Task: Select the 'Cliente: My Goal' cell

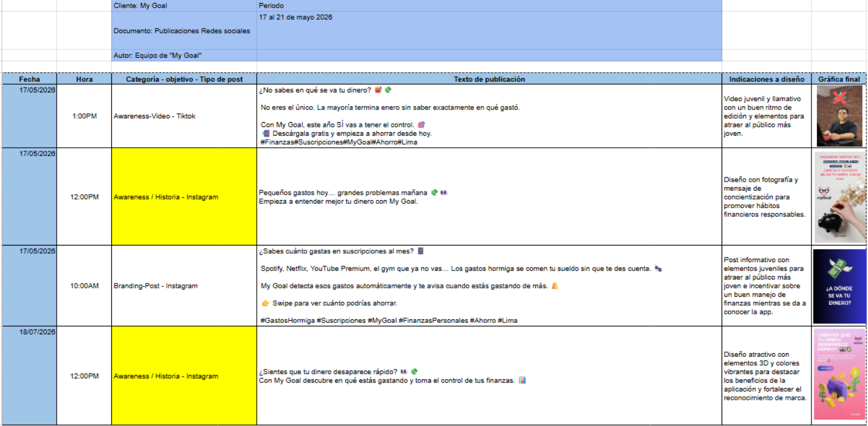Action: tap(184, 5)
